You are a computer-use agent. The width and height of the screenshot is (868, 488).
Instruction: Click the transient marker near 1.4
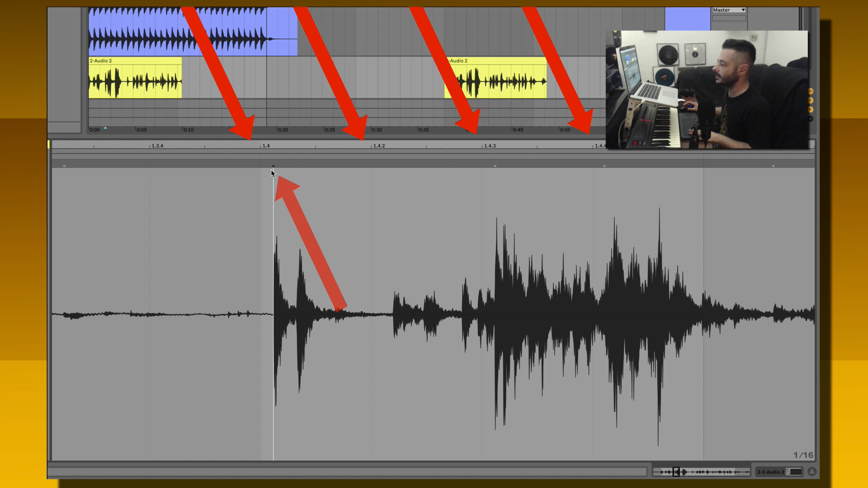[273, 166]
